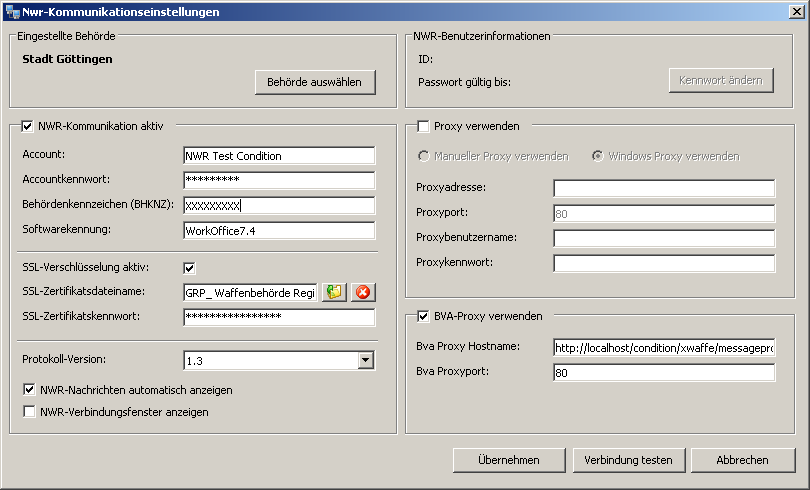Select the Bva Proxyport field
This screenshot has width=810, height=490.
(x=663, y=373)
